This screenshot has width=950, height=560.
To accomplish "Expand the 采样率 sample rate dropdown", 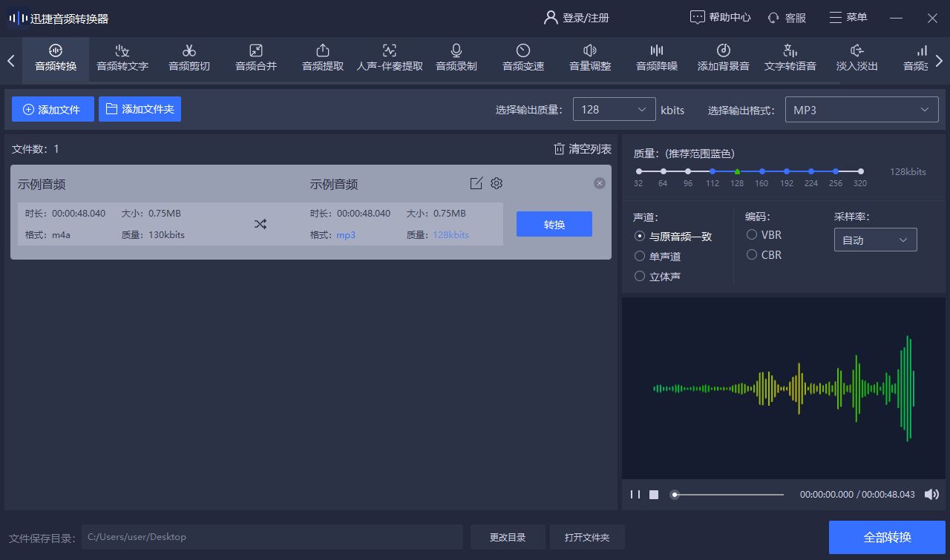I will pyautogui.click(x=875, y=240).
